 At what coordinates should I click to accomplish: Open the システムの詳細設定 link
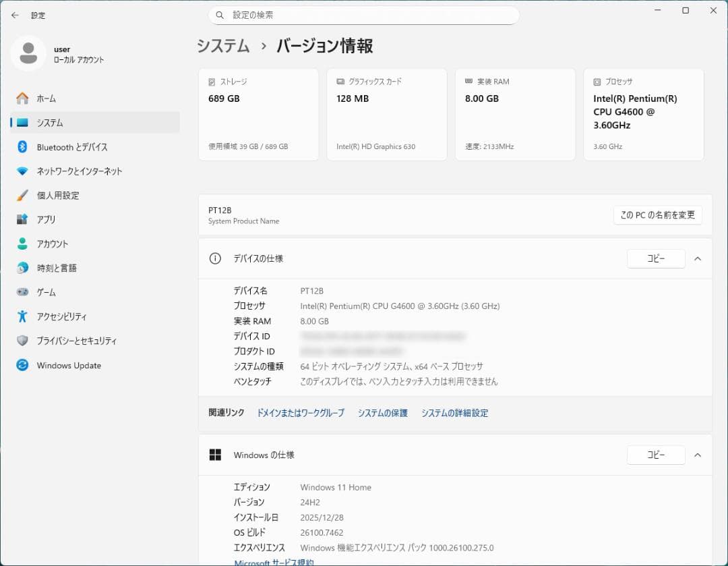coord(455,413)
